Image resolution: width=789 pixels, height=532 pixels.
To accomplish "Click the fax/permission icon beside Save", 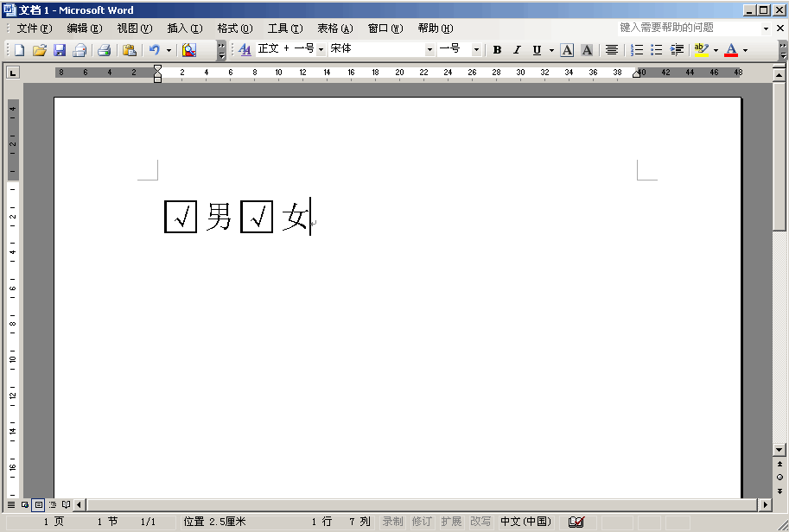I will point(80,50).
